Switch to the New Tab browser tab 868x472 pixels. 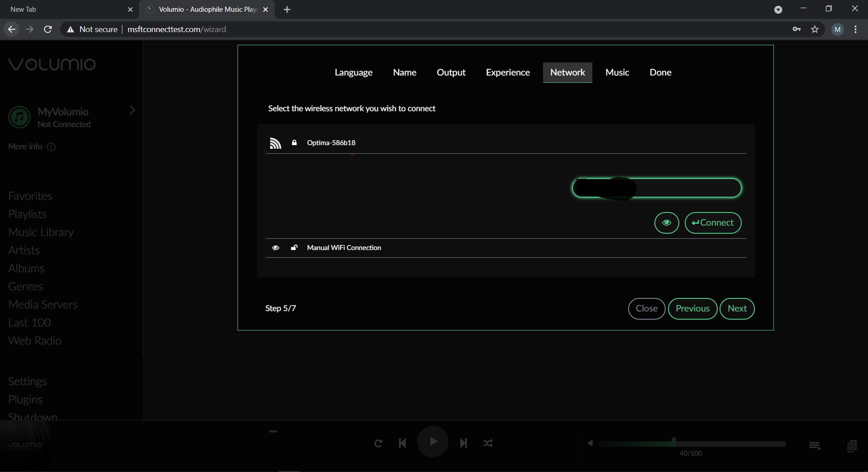pos(68,9)
